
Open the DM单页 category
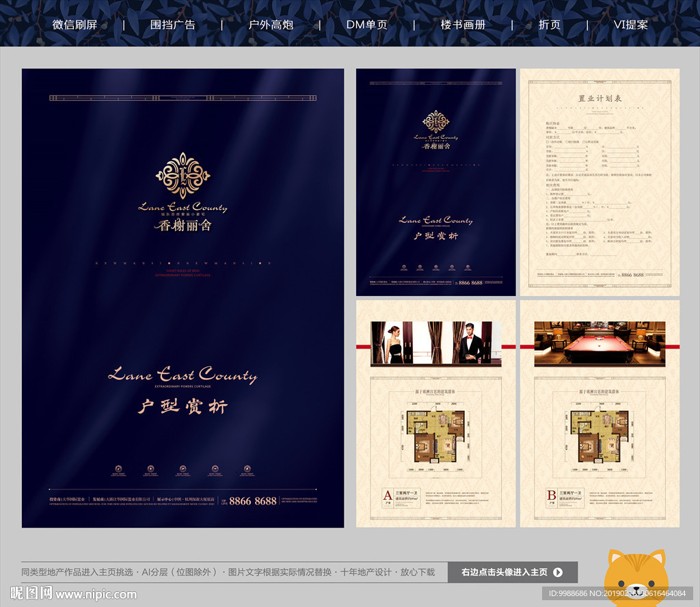[367, 25]
